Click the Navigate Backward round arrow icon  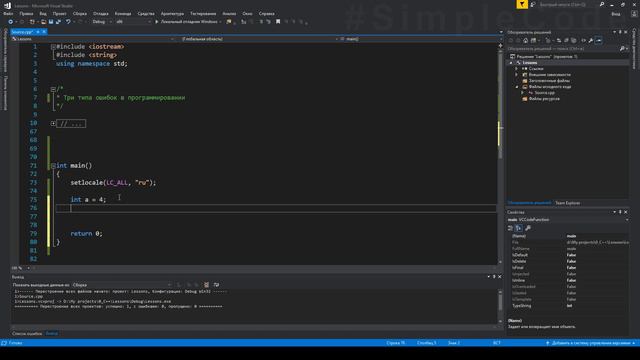tap(11, 22)
